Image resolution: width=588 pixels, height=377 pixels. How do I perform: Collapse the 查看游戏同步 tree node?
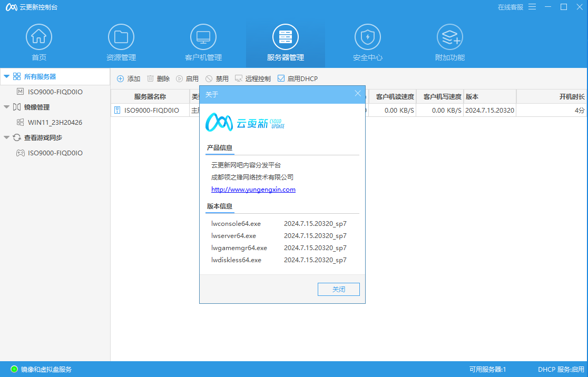pyautogui.click(x=6, y=137)
